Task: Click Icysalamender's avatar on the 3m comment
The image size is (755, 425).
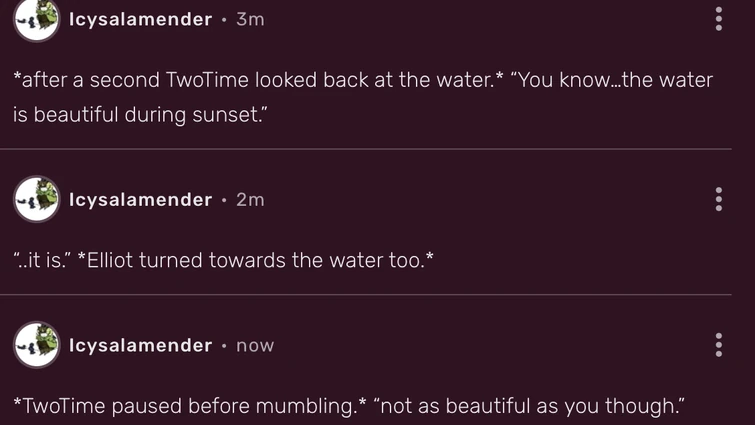Action: click(37, 20)
